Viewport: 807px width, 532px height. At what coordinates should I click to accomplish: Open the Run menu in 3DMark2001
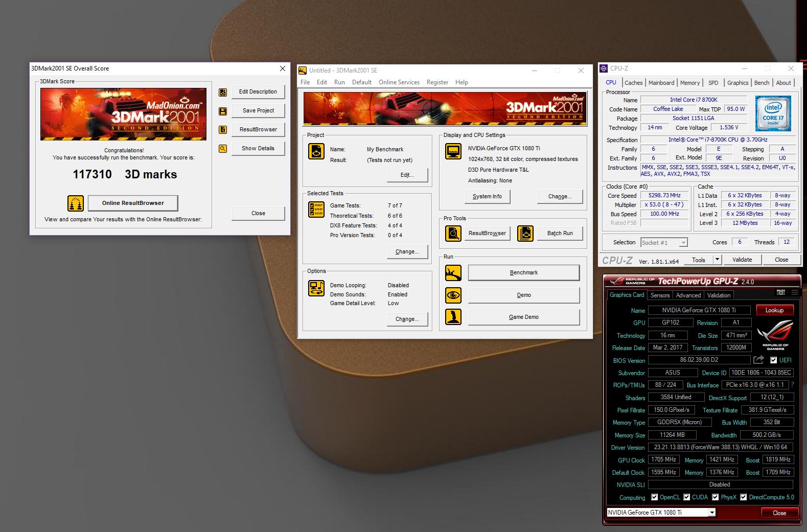click(339, 82)
